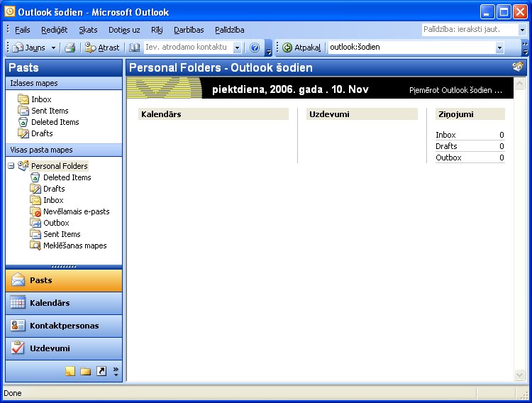This screenshot has width=532, height=403.
Task: Switch to Kalendārs pane button
Action: [64, 303]
